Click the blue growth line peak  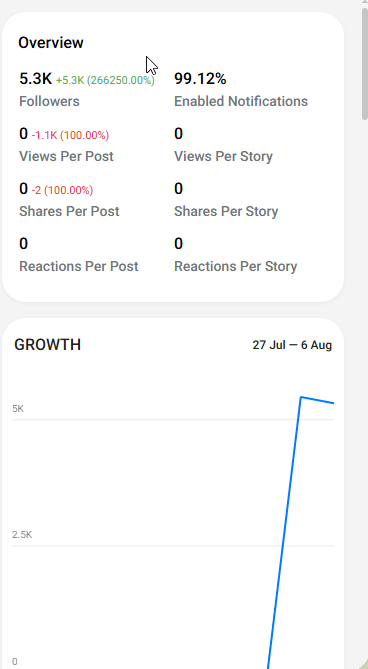pyautogui.click(x=301, y=397)
